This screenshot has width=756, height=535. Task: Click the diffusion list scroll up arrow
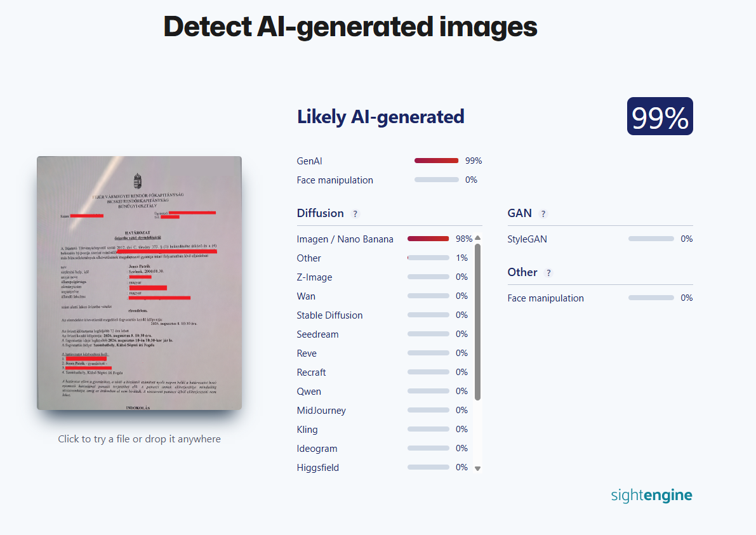point(478,237)
